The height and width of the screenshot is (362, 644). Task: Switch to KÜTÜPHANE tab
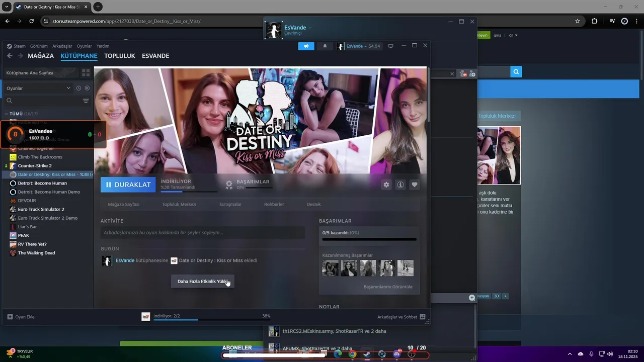tap(79, 56)
